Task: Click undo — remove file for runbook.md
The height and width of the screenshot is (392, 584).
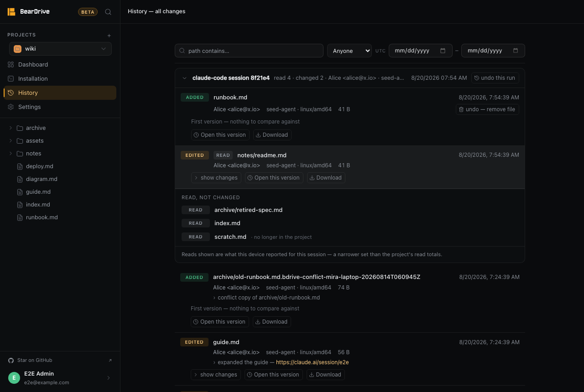Action: click(x=487, y=109)
